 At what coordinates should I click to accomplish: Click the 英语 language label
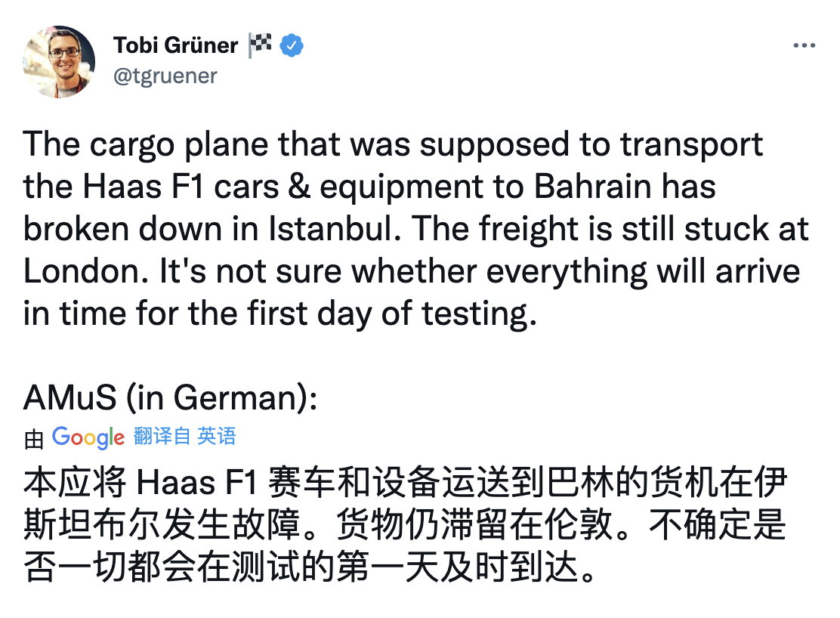click(217, 436)
